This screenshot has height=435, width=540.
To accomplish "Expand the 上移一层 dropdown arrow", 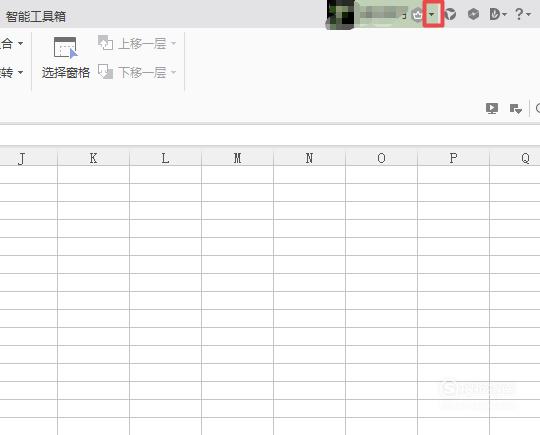I will pyautogui.click(x=174, y=43).
